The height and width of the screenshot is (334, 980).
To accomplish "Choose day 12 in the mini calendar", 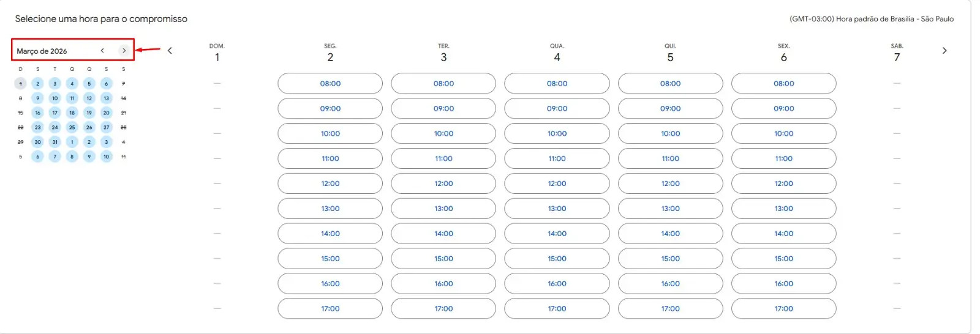I will (x=89, y=98).
